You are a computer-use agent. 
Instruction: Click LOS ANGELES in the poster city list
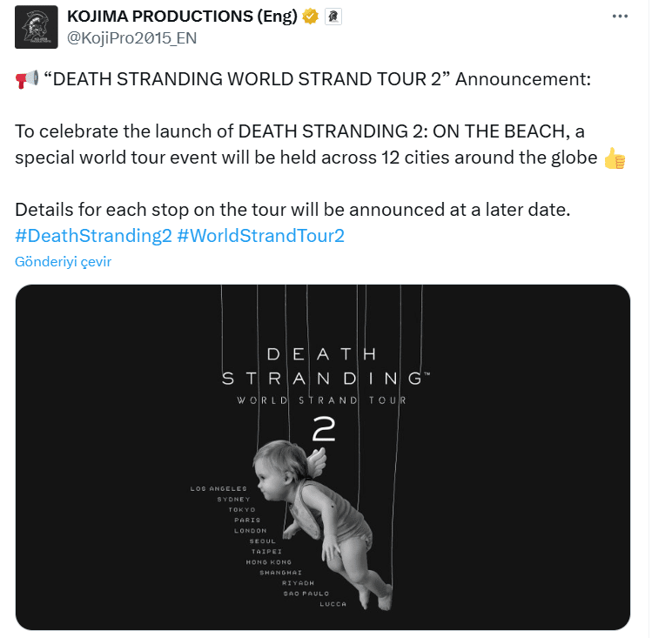218,488
